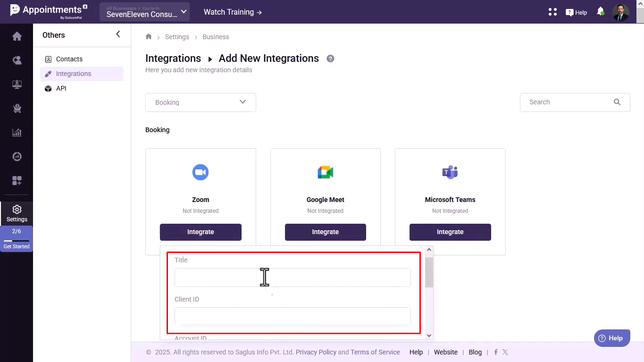644x362 pixels.
Task: Click the notification bell icon
Action: point(601,11)
